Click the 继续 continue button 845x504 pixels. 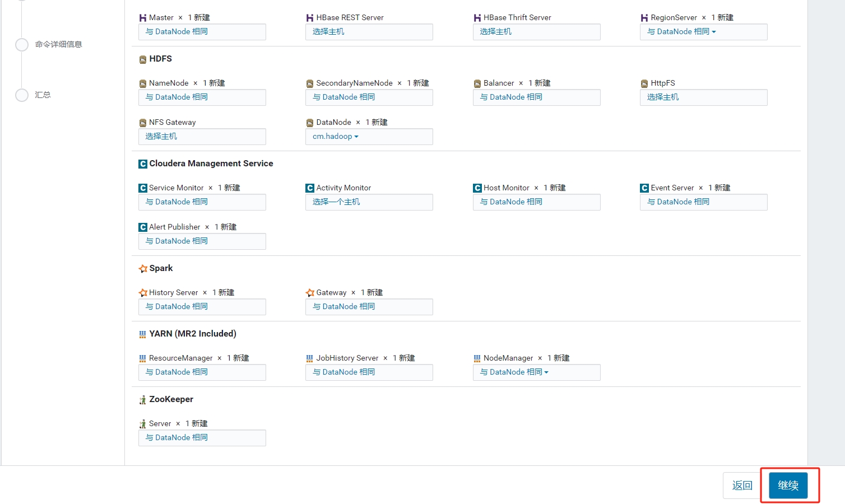coord(788,486)
